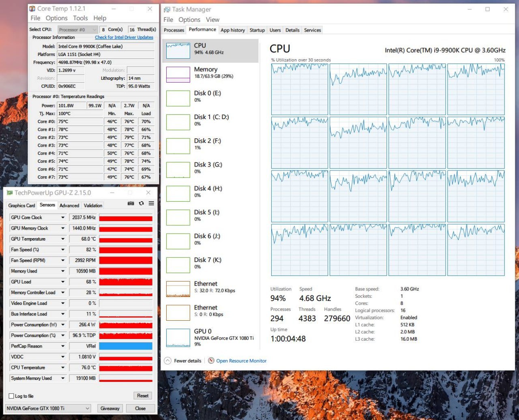Open the NVIDIA GeForce GTX 1080 Ti device dropdown

click(48, 408)
